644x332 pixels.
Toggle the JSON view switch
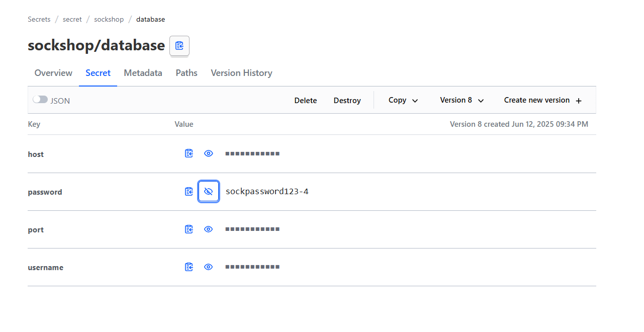[40, 99]
